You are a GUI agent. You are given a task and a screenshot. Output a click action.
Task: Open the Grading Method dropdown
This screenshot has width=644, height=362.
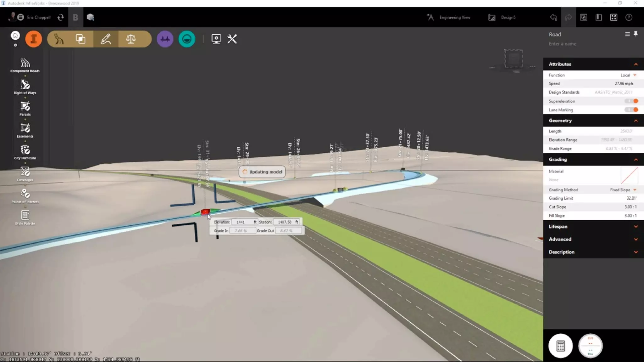click(x=623, y=190)
